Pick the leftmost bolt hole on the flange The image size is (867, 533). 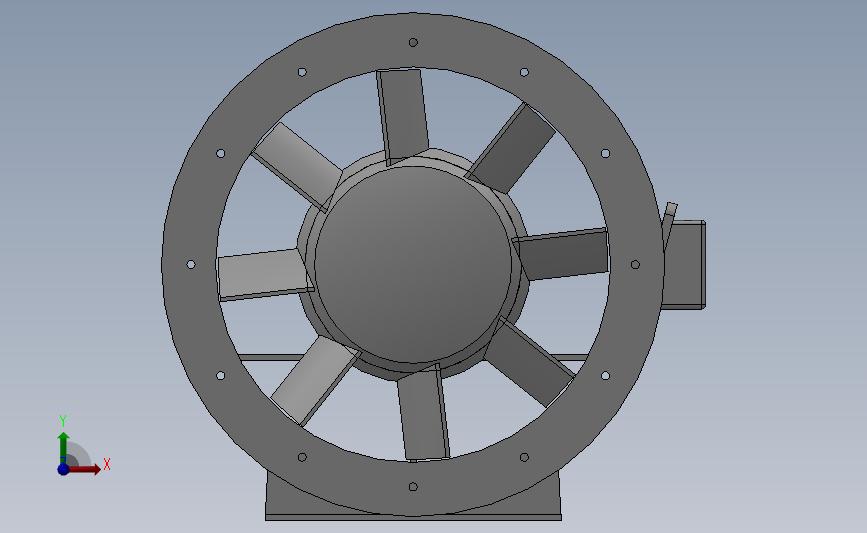click(x=191, y=265)
